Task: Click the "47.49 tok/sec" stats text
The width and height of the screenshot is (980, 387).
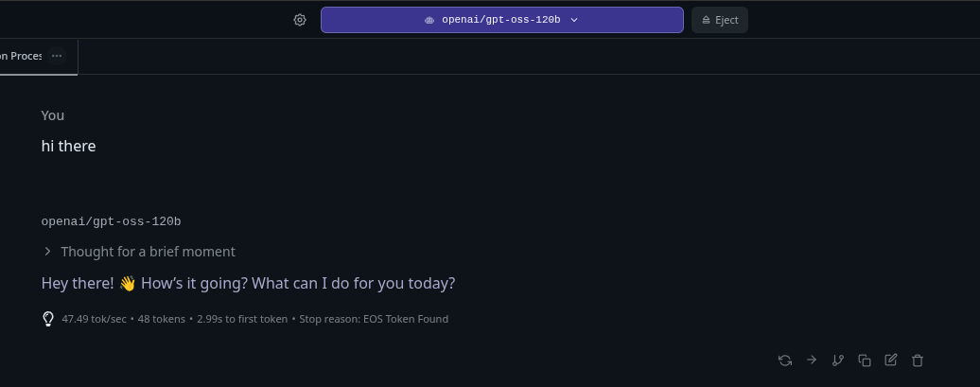Action: coord(94,319)
